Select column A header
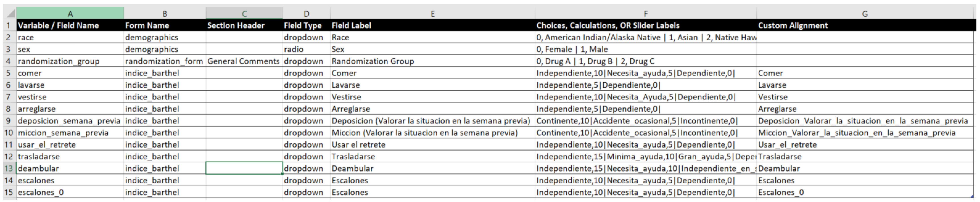Image resolution: width=980 pixels, height=202 pixels. (70, 14)
